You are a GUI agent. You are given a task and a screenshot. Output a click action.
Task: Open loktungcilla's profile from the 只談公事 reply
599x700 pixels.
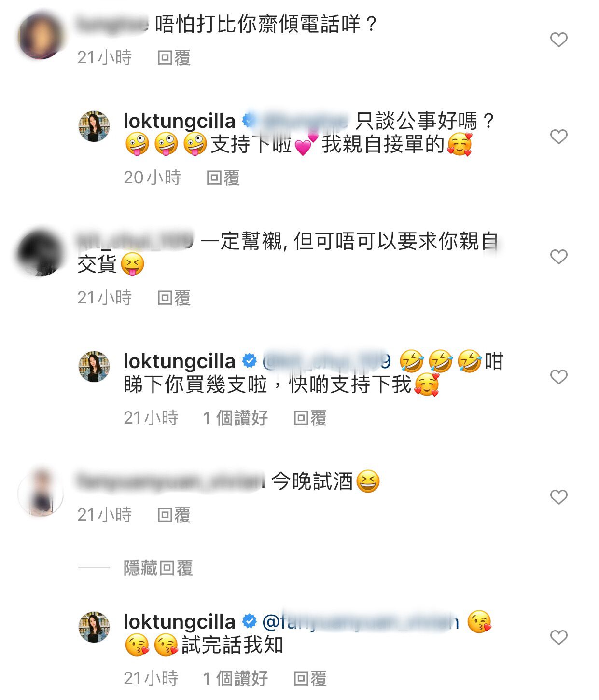(179, 121)
